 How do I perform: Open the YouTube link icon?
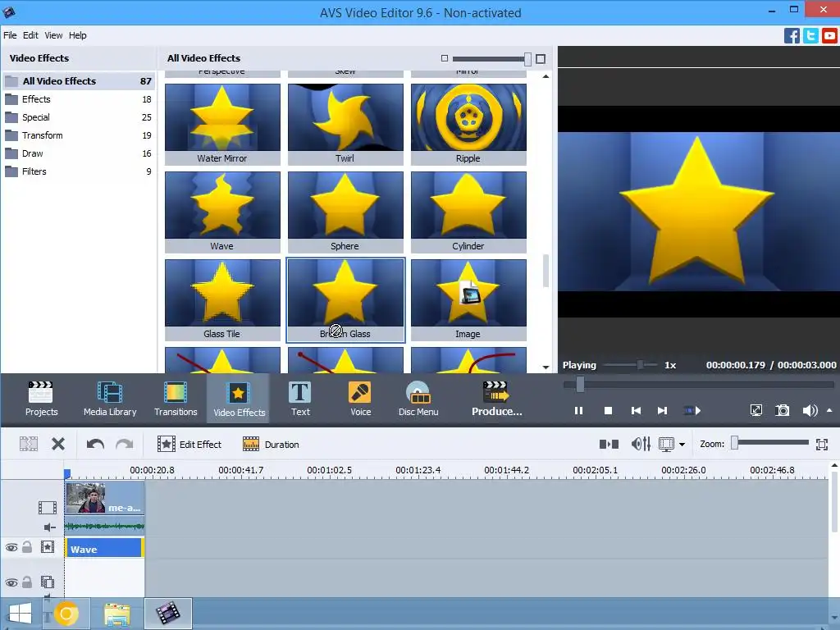point(829,36)
